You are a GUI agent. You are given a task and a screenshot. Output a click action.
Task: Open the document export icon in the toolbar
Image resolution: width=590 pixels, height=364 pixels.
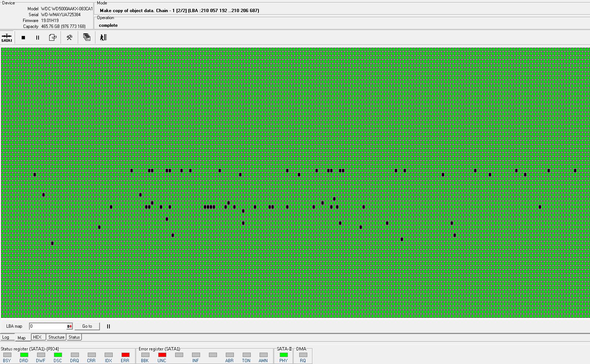coord(53,37)
